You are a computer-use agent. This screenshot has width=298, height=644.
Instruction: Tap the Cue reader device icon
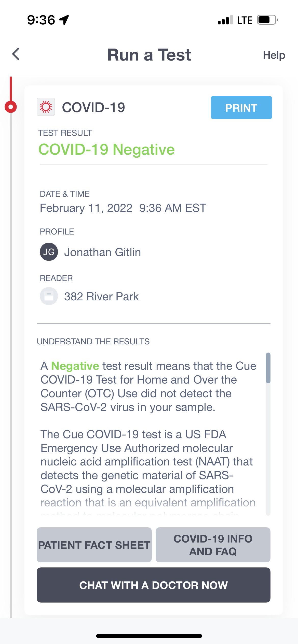tap(49, 296)
